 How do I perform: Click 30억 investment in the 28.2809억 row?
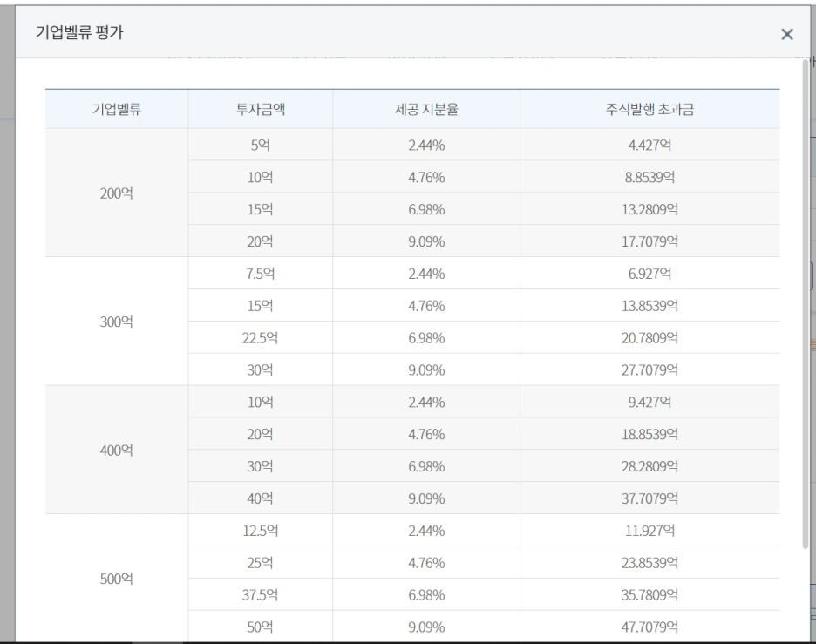pos(260,466)
